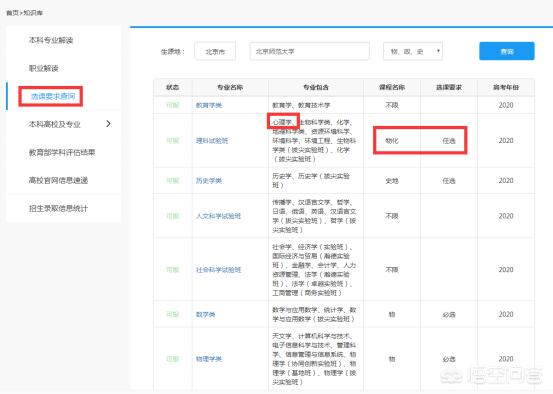Click 必选 in the 数学类 row
This screenshot has height=394, width=553.
tap(449, 314)
